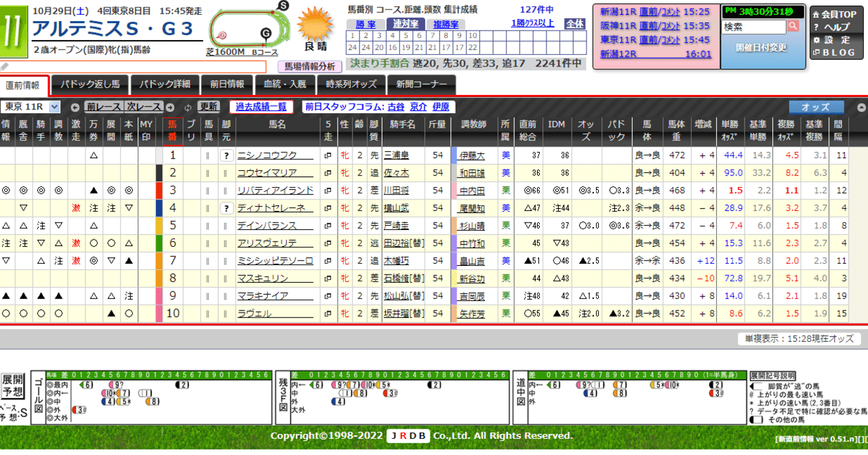Viewport: 868px width, 455px height.
Task: Expand the ? mark on horse 4 ディナトセレーネ
Action: pyautogui.click(x=227, y=207)
